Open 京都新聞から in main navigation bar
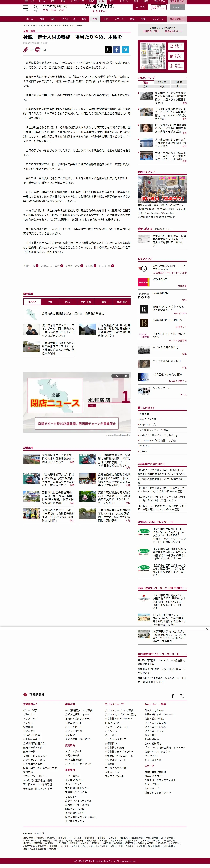The width and height of the screenshot is (210, 868). click(177, 19)
